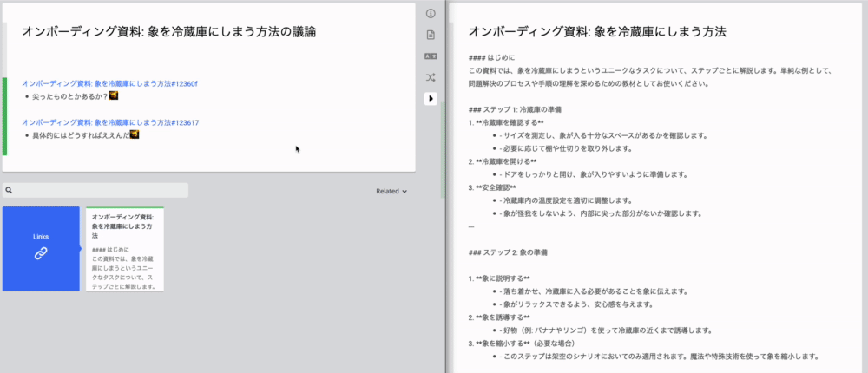Open the card 象を冷蔵庫にしまう方法
868x373 pixels.
125,248
